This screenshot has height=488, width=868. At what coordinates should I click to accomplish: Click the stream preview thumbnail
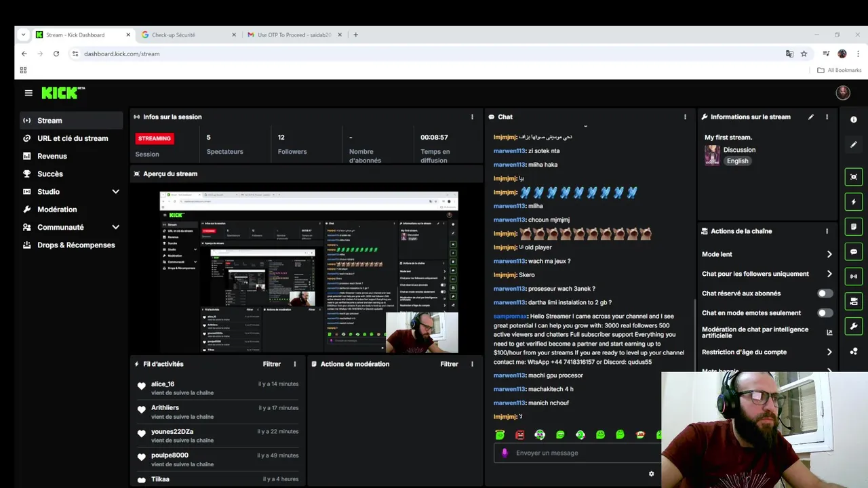click(309, 272)
